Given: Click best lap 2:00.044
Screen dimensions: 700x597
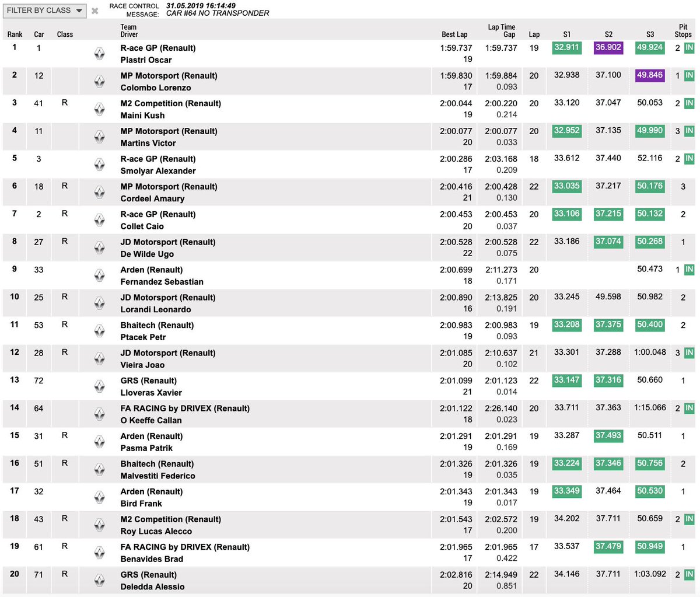Looking at the screenshot, I should click(456, 103).
